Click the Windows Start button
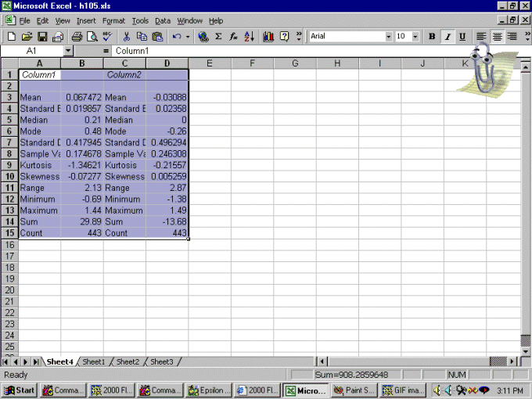Viewport: 532px width, 399px height. point(20,390)
